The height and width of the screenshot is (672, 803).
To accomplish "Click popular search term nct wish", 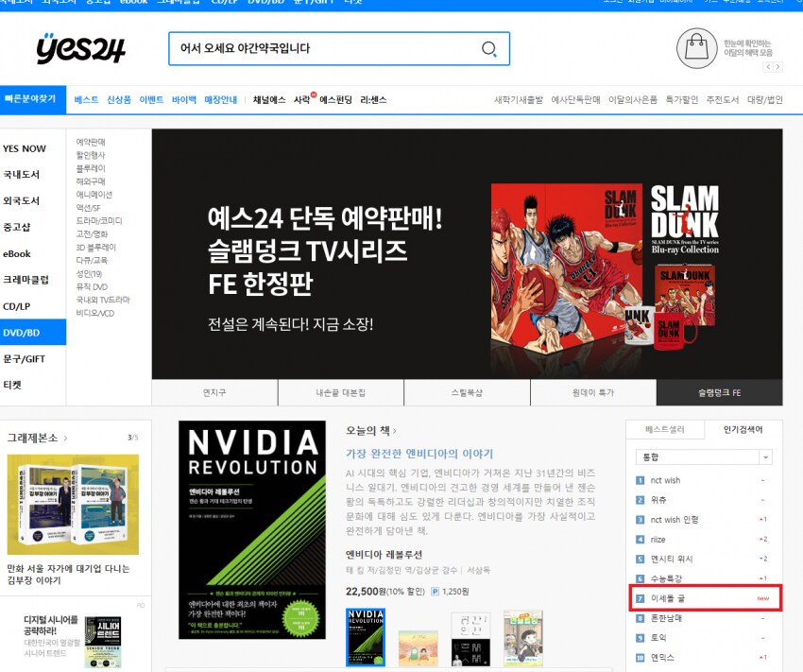I will (x=665, y=480).
